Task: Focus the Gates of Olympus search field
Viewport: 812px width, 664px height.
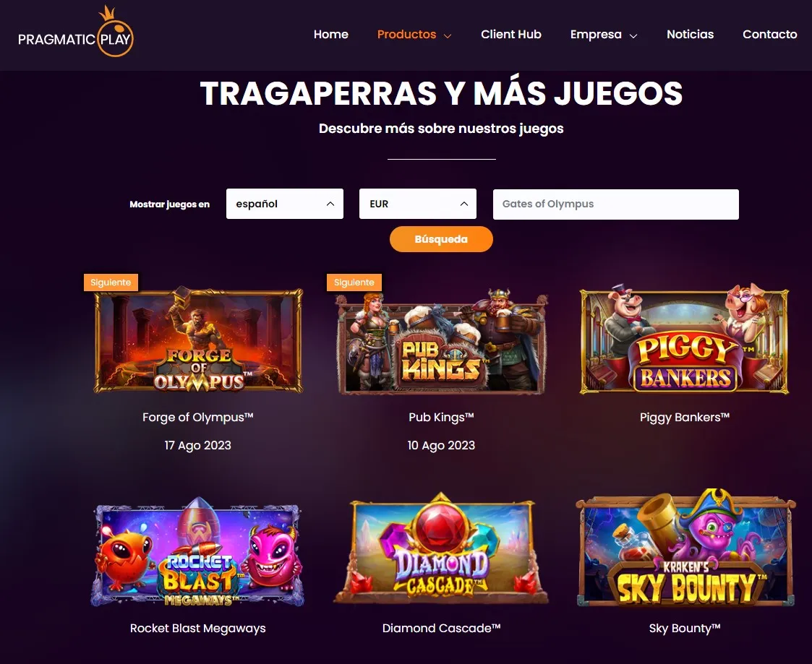Action: point(616,204)
